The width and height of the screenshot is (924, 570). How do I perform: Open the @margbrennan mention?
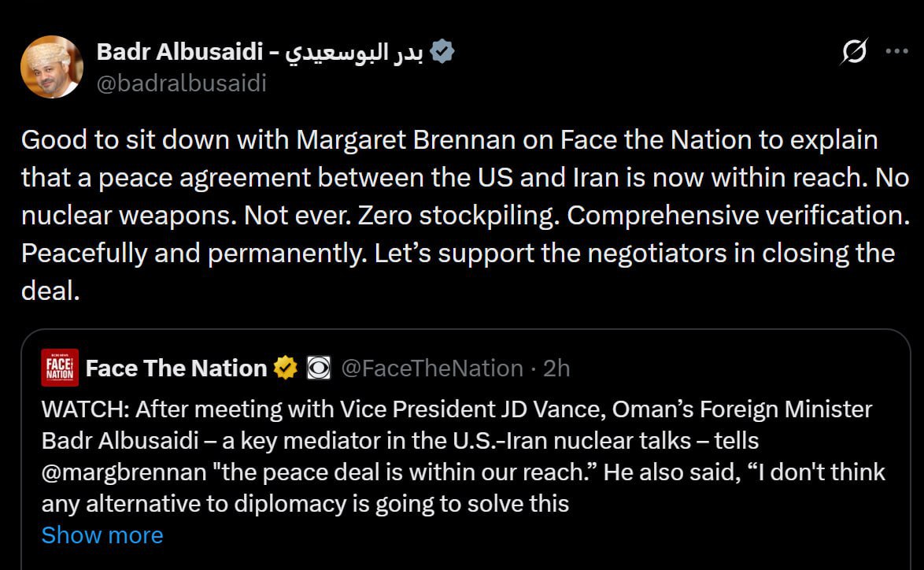126,472
